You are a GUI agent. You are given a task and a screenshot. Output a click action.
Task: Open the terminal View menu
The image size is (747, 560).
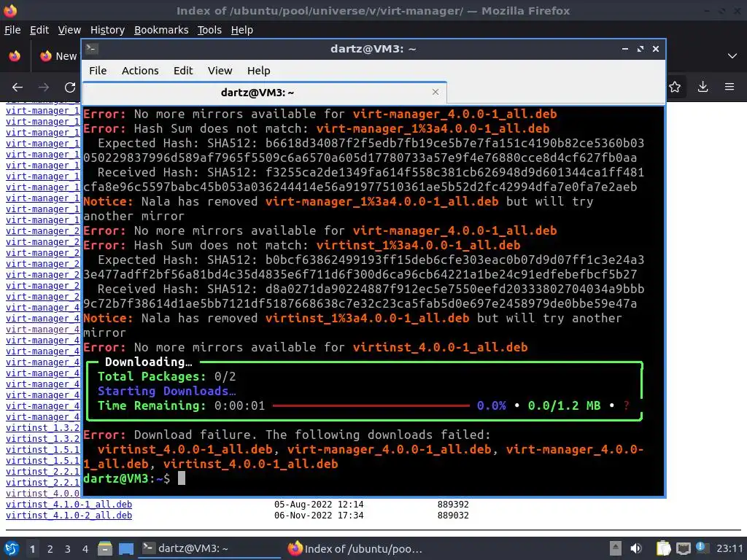pos(220,71)
